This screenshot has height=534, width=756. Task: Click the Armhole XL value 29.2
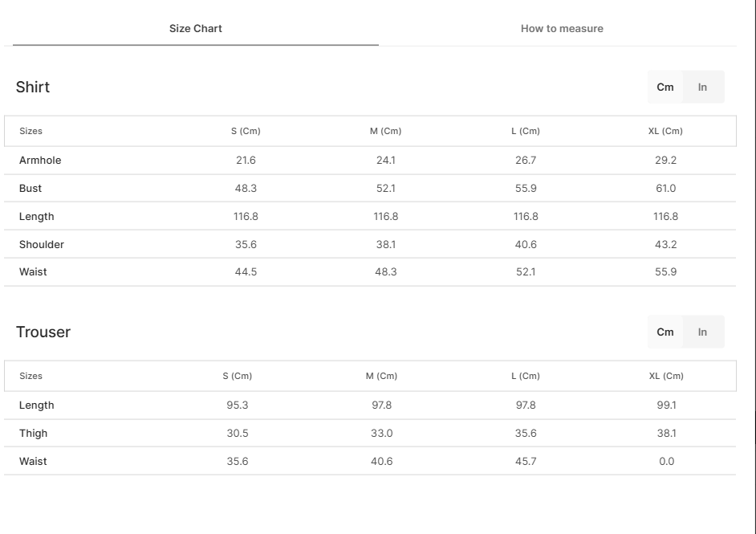pyautogui.click(x=665, y=161)
